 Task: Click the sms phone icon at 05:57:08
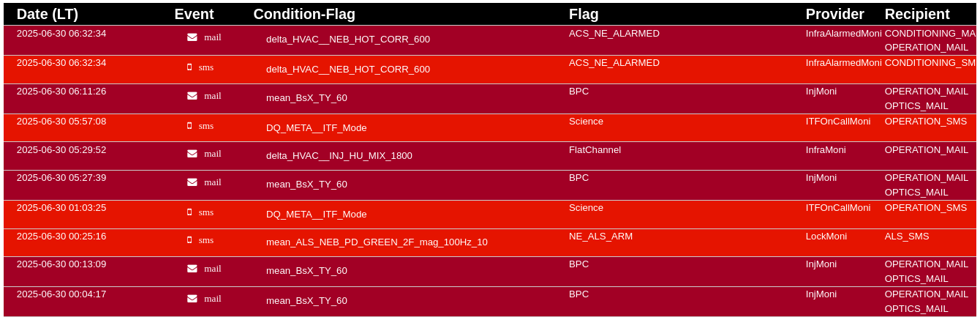[x=189, y=126]
